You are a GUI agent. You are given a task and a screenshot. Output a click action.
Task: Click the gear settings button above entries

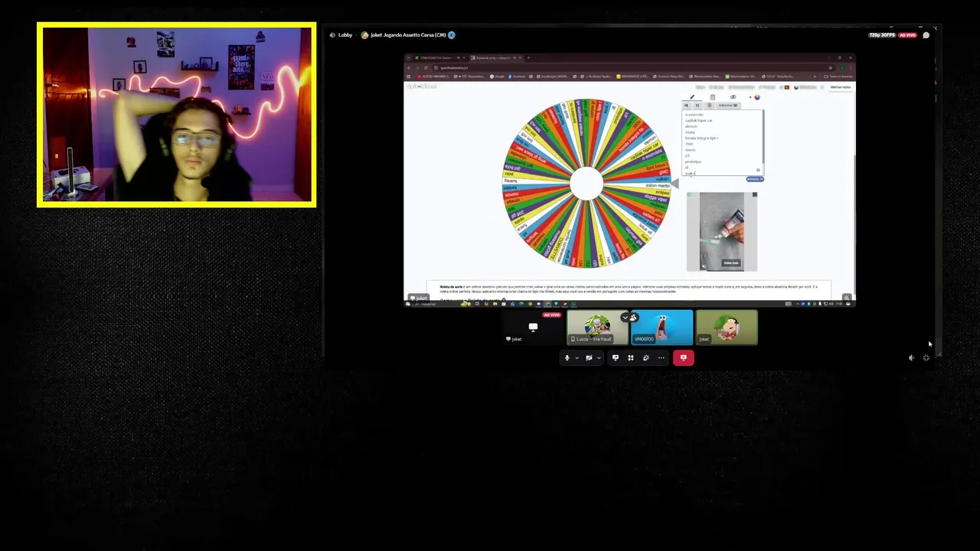coord(709,106)
